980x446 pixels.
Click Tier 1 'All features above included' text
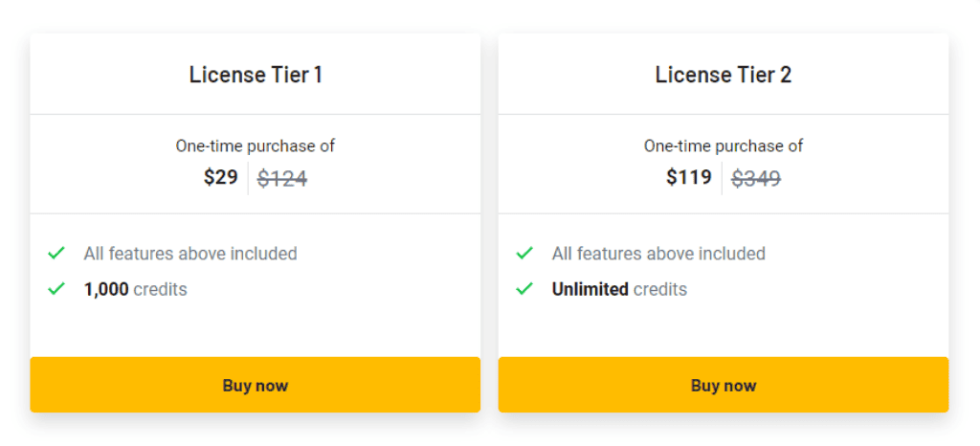coord(190,254)
